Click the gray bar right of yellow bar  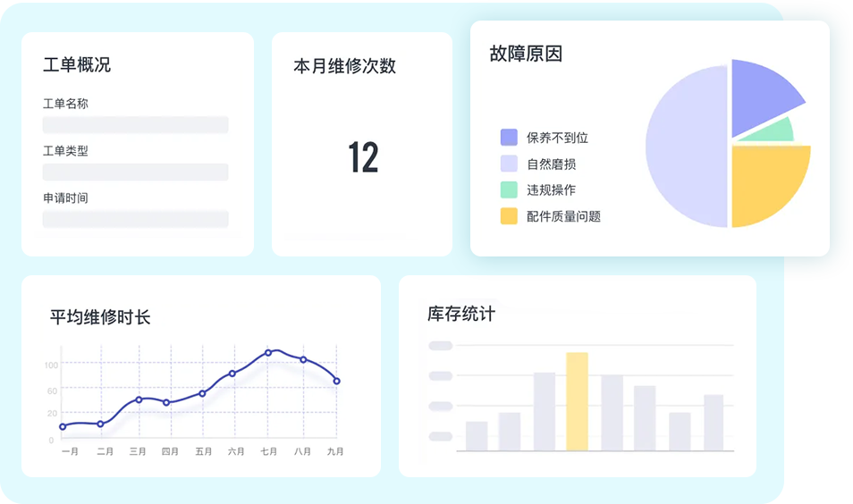612,413
